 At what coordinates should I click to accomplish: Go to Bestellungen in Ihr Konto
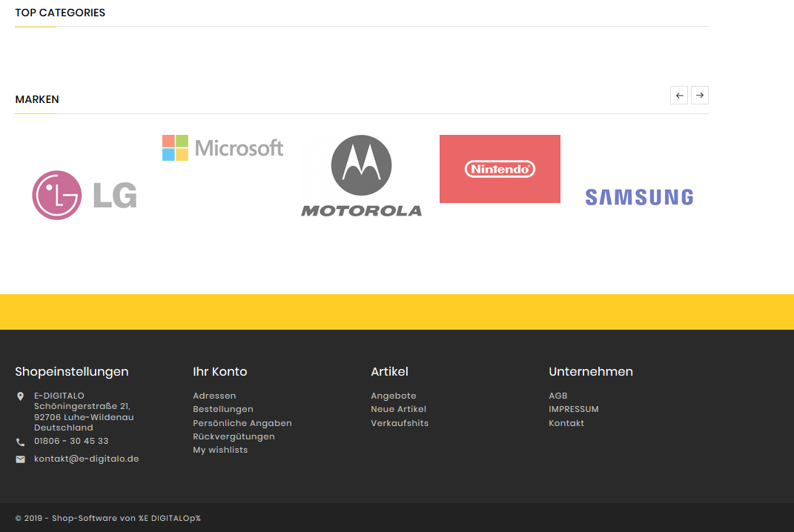click(x=223, y=409)
